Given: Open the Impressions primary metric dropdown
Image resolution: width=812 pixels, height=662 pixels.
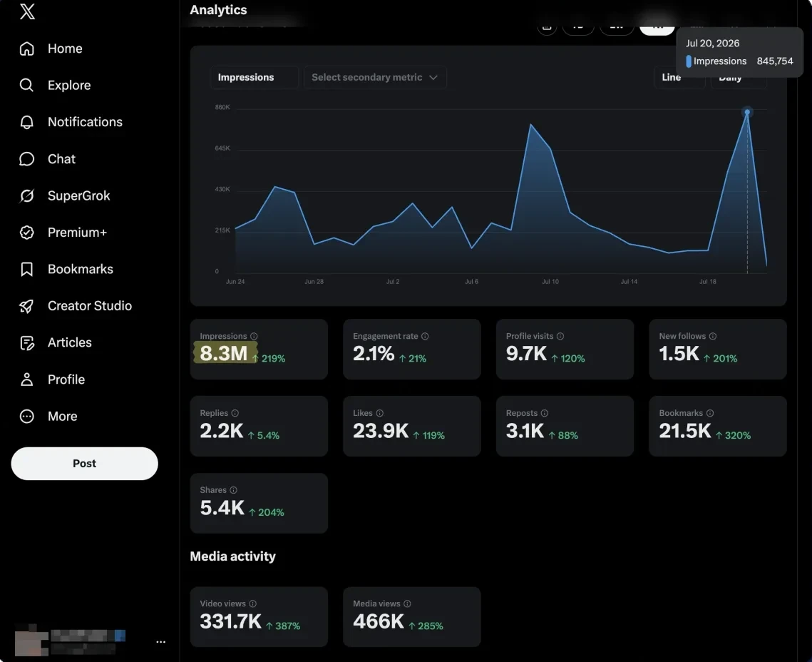Looking at the screenshot, I should pyautogui.click(x=254, y=77).
